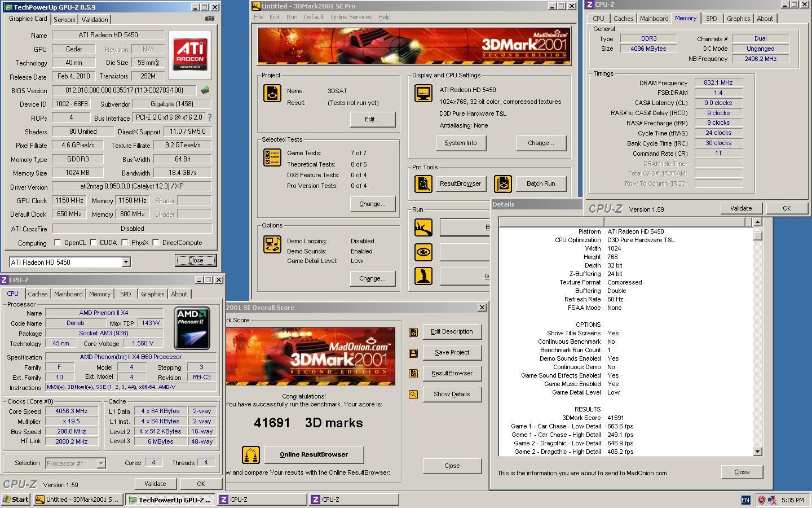The height and width of the screenshot is (508, 812).
Task: Enable the CUDA checkbox in GPU-Z
Action: 93,243
